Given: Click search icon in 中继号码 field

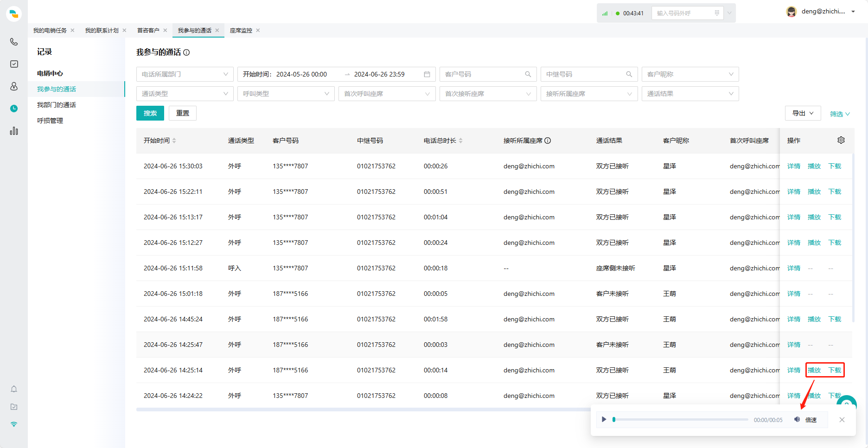Looking at the screenshot, I should point(629,74).
